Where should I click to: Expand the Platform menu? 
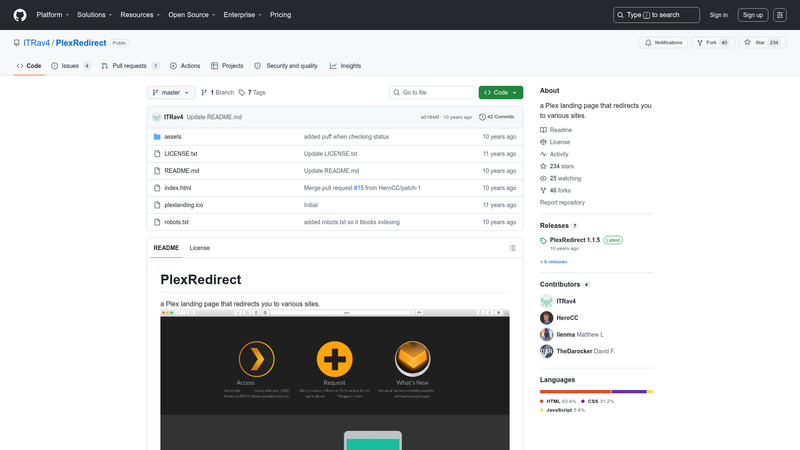point(53,15)
